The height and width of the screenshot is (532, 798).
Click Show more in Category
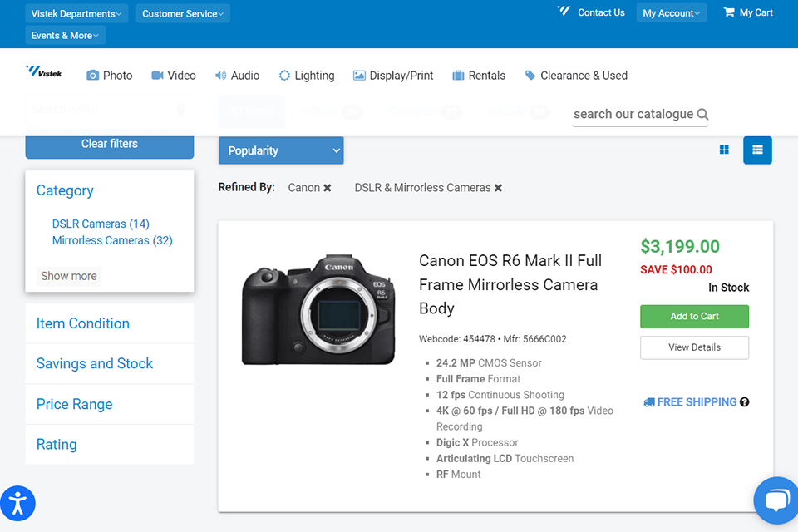(69, 276)
